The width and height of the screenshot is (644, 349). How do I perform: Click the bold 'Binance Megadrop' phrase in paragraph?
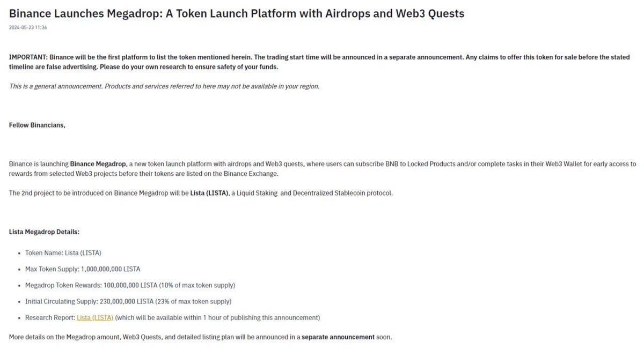tap(98, 164)
